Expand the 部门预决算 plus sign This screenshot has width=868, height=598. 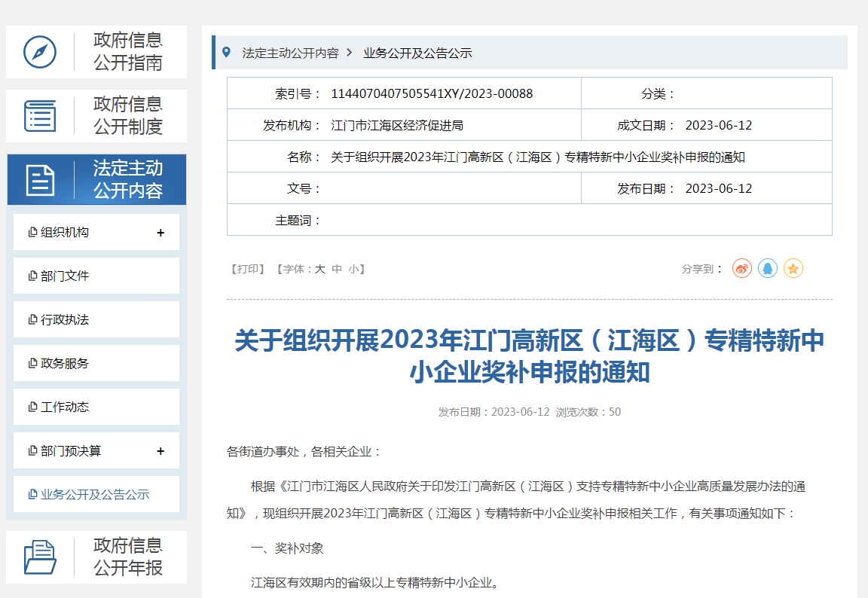pyautogui.click(x=160, y=451)
